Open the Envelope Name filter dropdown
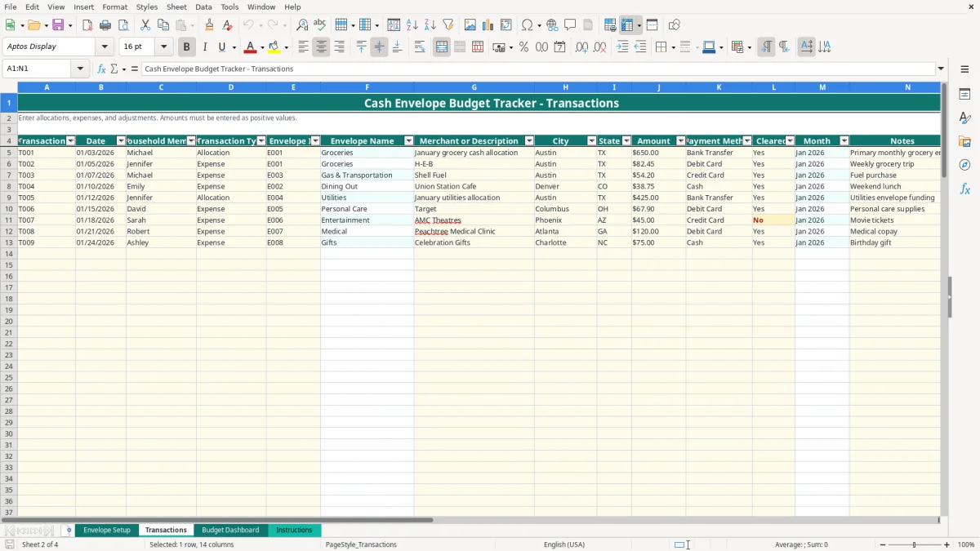 (409, 141)
